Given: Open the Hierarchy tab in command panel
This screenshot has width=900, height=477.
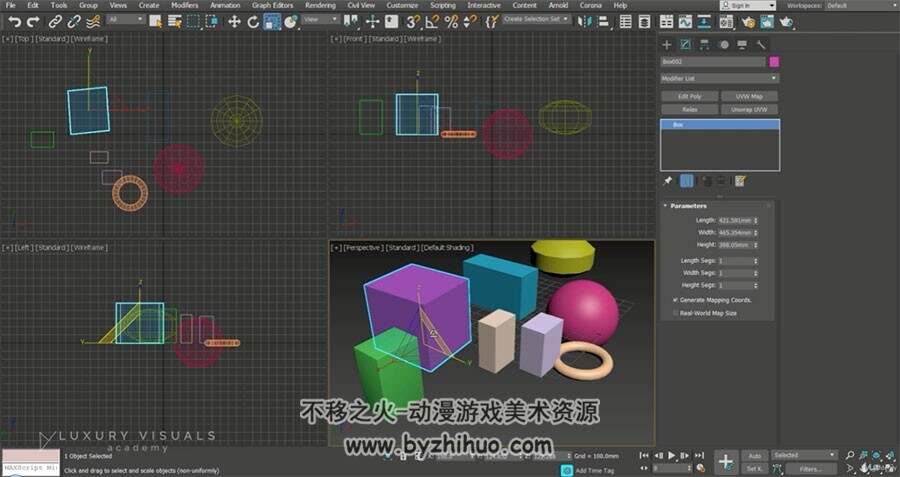Looking at the screenshot, I should click(704, 45).
